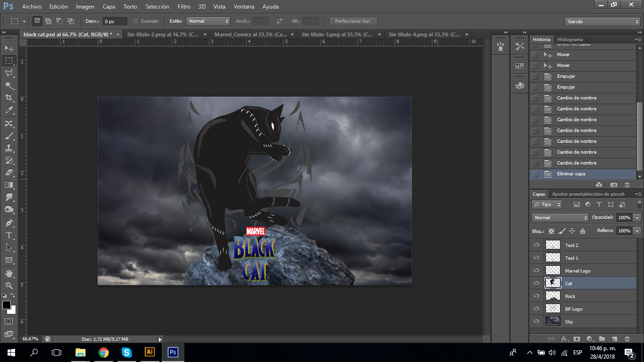
Task: Open the Filtro menu
Action: [184, 6]
